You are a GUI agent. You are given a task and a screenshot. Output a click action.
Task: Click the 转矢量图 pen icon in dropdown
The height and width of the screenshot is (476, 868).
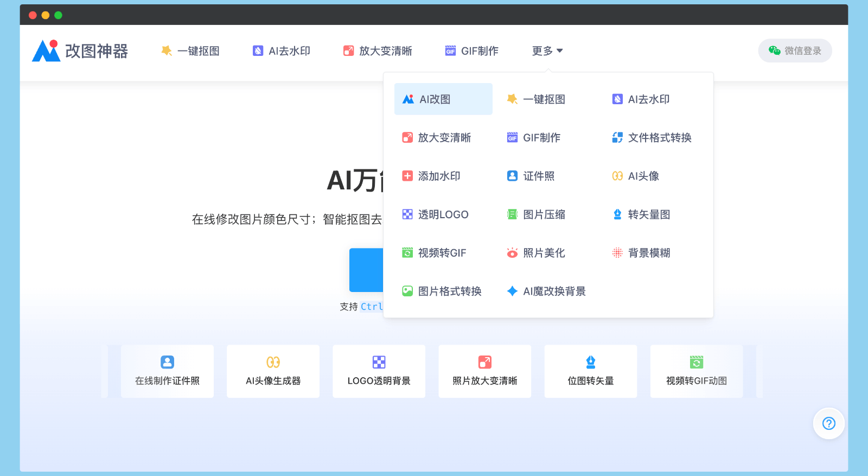617,214
